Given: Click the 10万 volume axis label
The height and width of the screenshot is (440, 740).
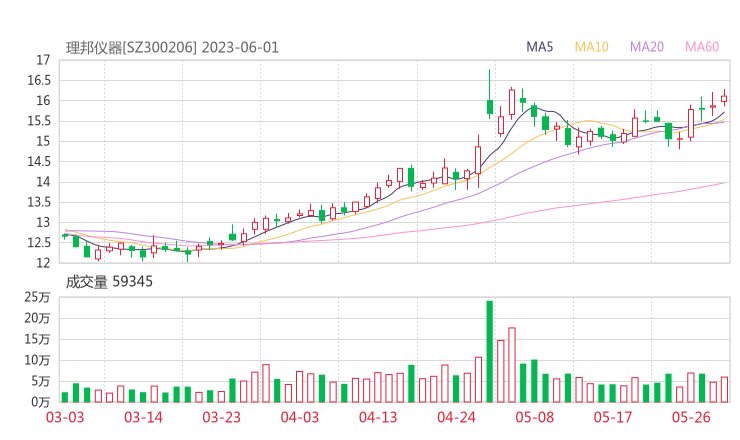Looking at the screenshot, I should pos(37,360).
